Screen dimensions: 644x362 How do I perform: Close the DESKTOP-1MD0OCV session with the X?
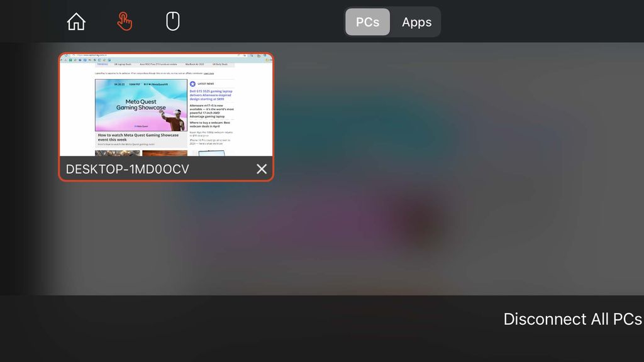[261, 168]
